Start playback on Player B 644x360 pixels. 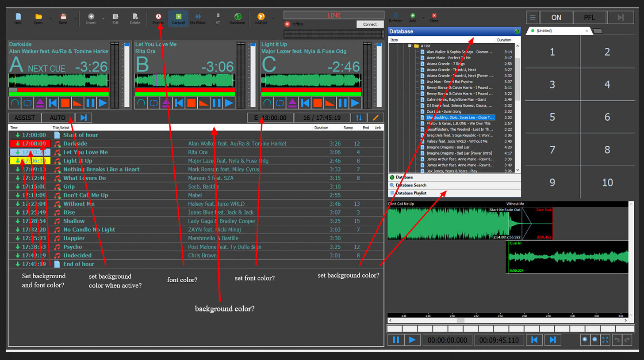[x=229, y=103]
